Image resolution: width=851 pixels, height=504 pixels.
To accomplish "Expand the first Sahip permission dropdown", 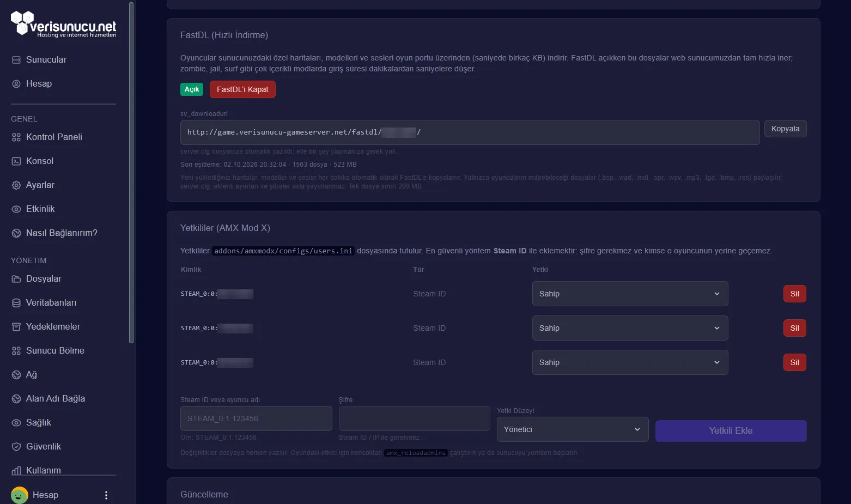I will tap(630, 294).
